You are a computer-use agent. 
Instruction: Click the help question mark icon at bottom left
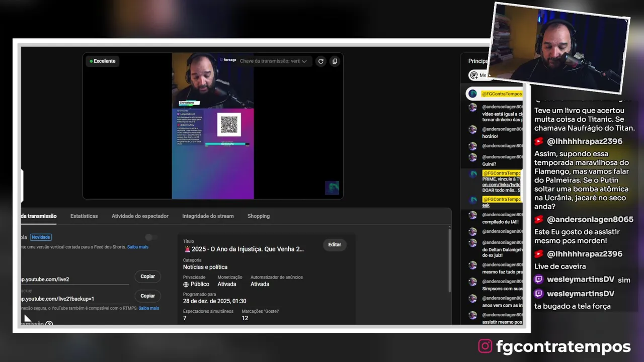tap(49, 324)
